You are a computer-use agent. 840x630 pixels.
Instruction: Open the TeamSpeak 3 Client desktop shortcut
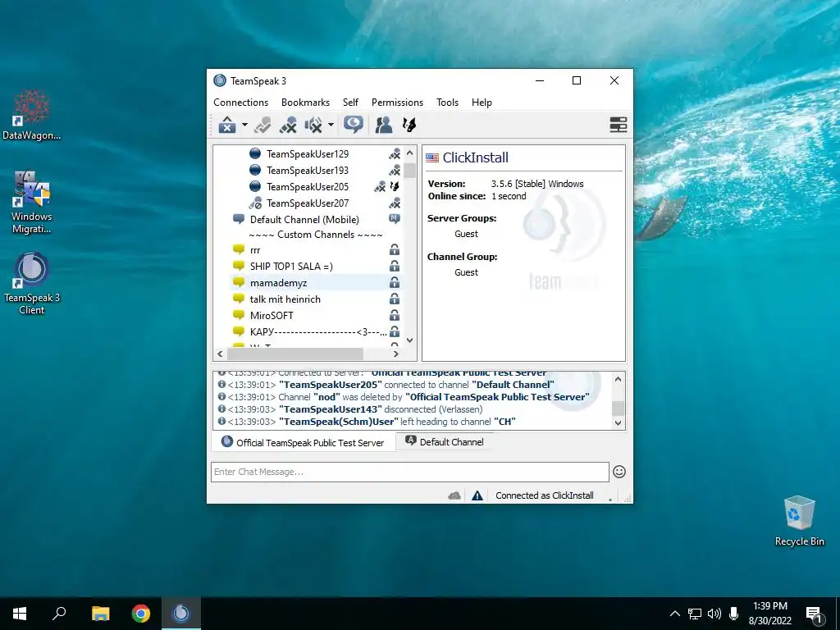[x=32, y=284]
